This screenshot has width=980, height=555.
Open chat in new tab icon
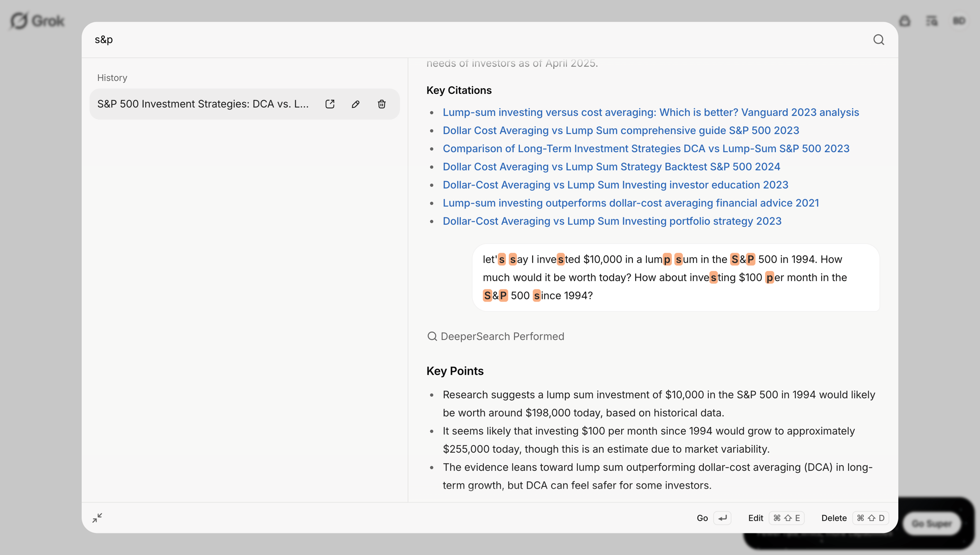330,104
